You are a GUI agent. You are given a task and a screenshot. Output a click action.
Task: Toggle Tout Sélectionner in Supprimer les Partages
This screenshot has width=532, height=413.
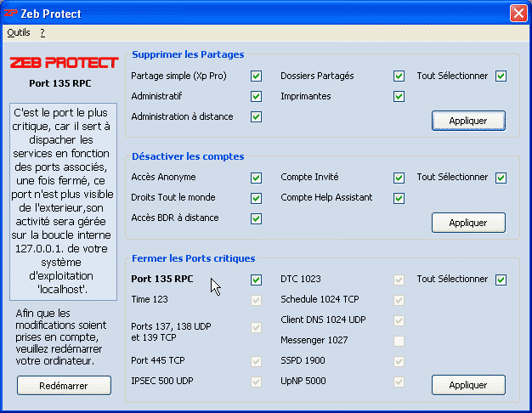coord(501,76)
